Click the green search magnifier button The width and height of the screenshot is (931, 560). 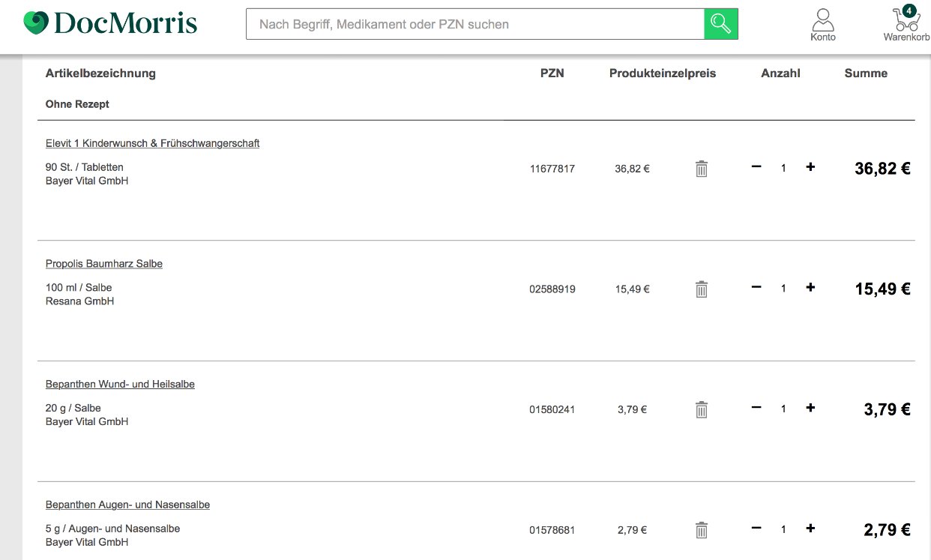click(x=721, y=24)
